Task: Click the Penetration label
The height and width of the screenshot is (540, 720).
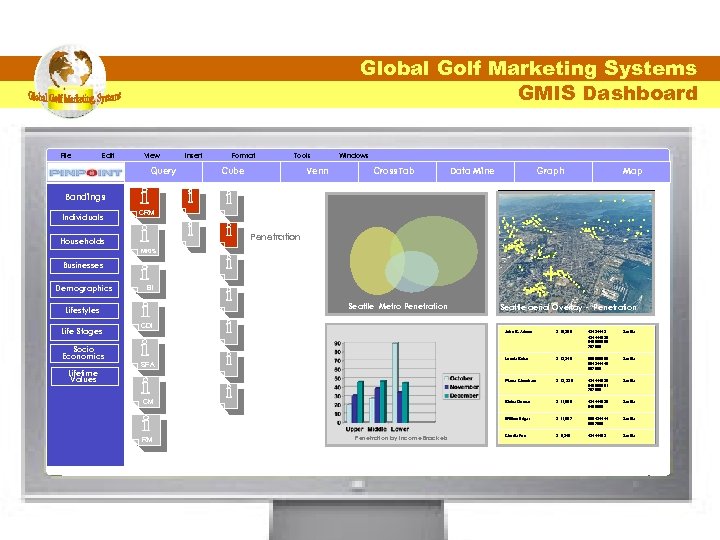Action: coord(275,237)
